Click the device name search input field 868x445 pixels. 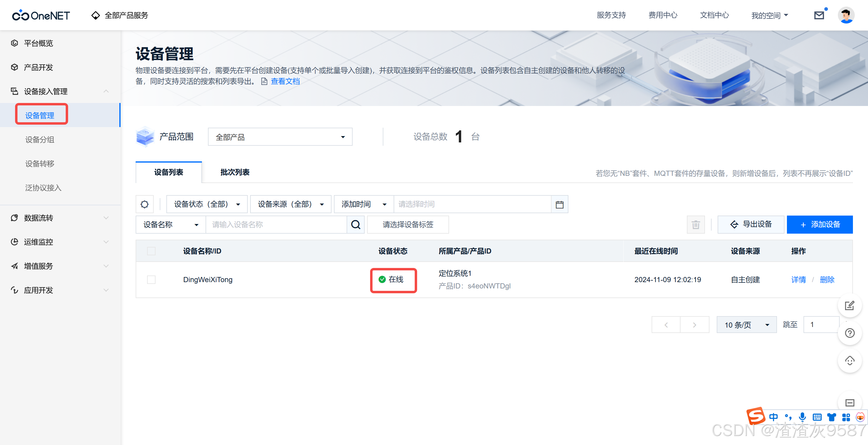[276, 225]
